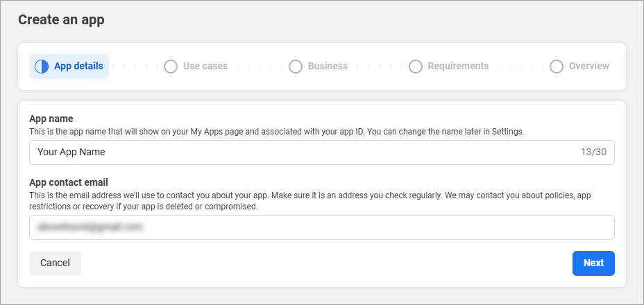Jump to the Overview step label

tap(589, 67)
